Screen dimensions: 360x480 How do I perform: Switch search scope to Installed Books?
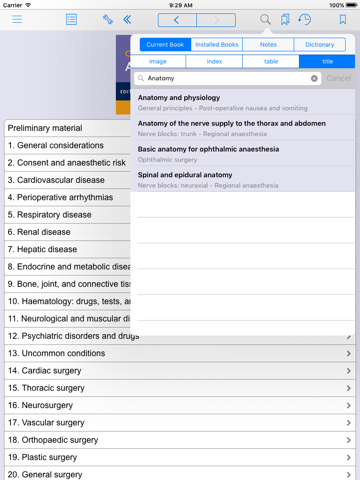tap(217, 45)
